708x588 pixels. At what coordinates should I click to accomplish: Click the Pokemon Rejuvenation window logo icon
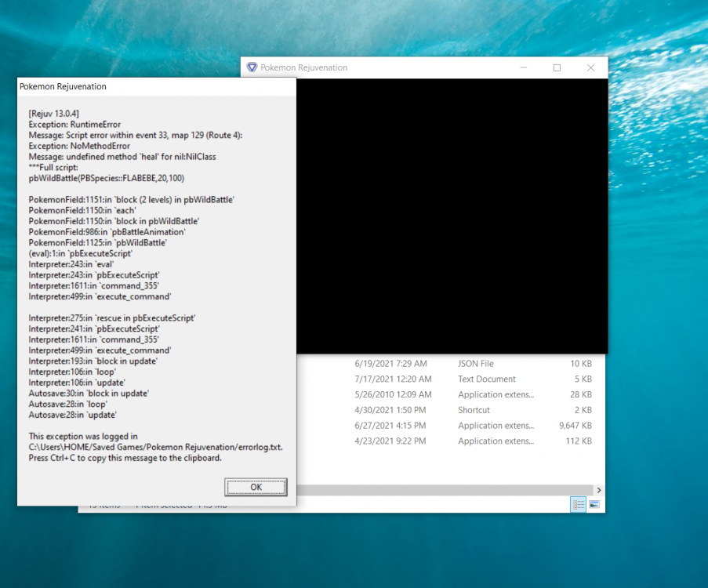pos(252,67)
